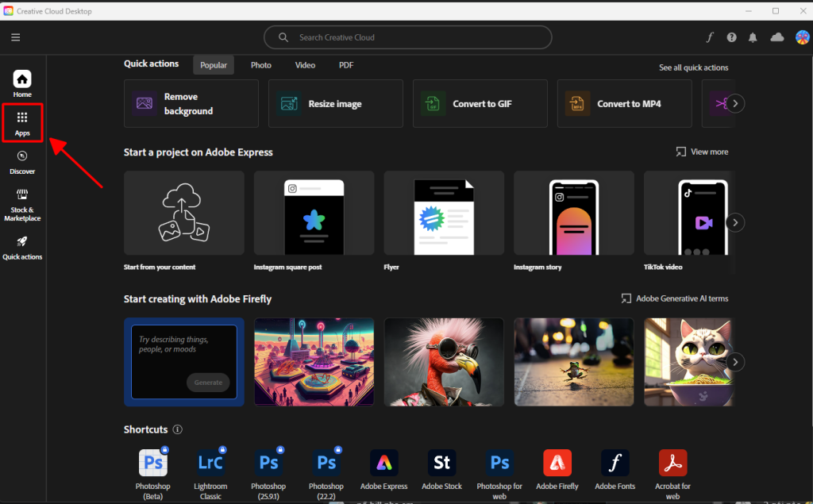813x504 pixels.
Task: Launch Lightroom Classic shortcut
Action: click(x=210, y=474)
